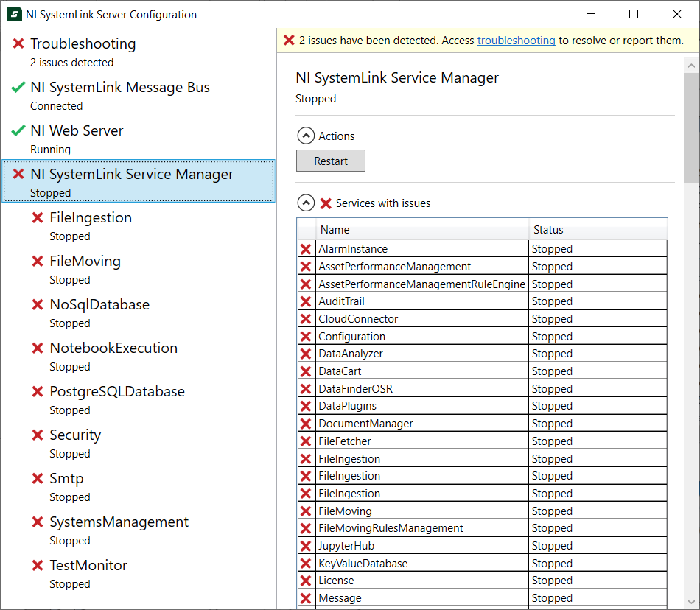Screen dimensions: 700x610
Task: Click the red X icon in the DataPlugins row
Action: pos(306,406)
